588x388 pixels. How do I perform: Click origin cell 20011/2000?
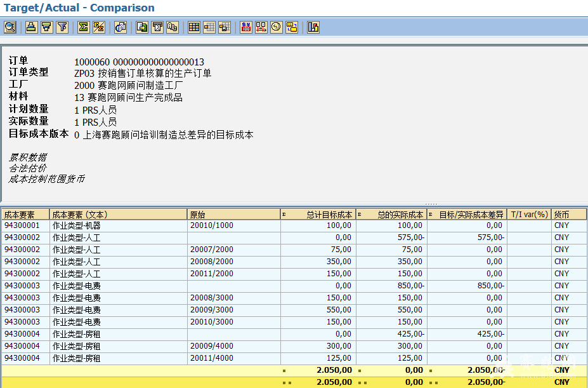(x=234, y=274)
